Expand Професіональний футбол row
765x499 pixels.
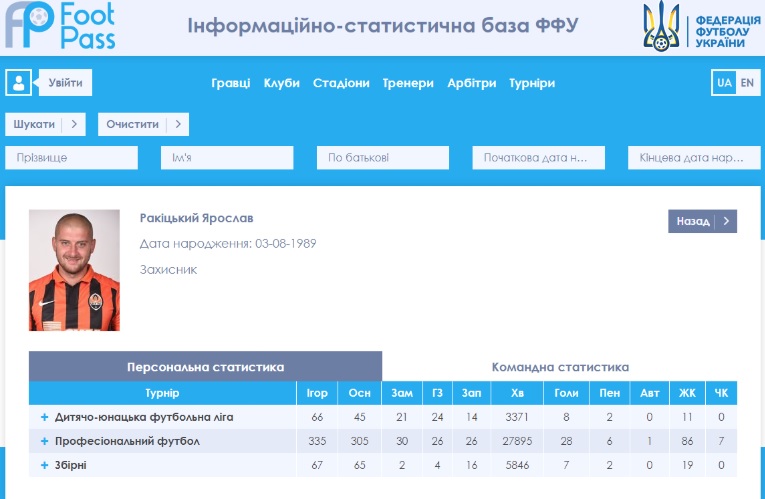[44, 441]
